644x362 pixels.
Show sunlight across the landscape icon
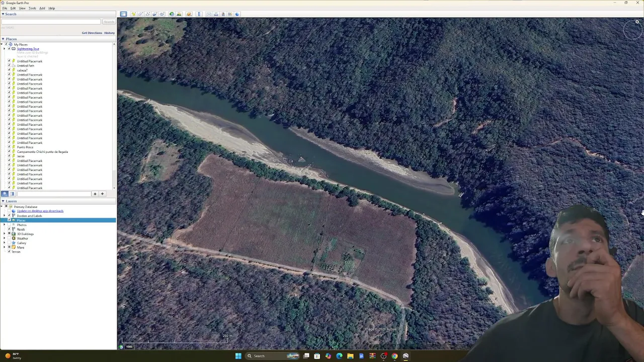pyautogui.click(x=179, y=14)
